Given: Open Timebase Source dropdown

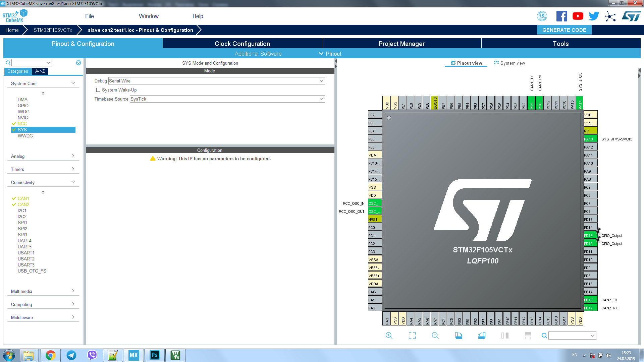Looking at the screenshot, I should click(x=227, y=99).
